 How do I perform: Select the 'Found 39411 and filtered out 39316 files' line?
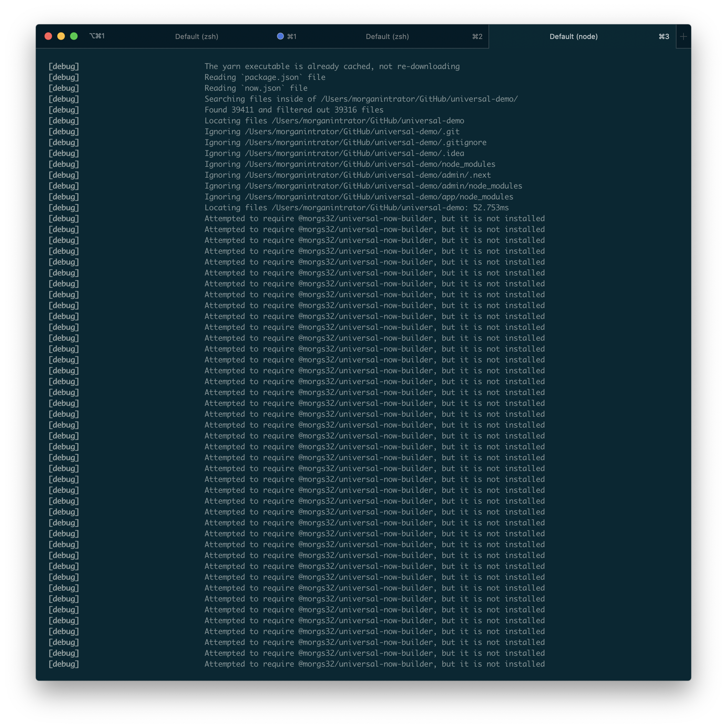pyautogui.click(x=294, y=110)
